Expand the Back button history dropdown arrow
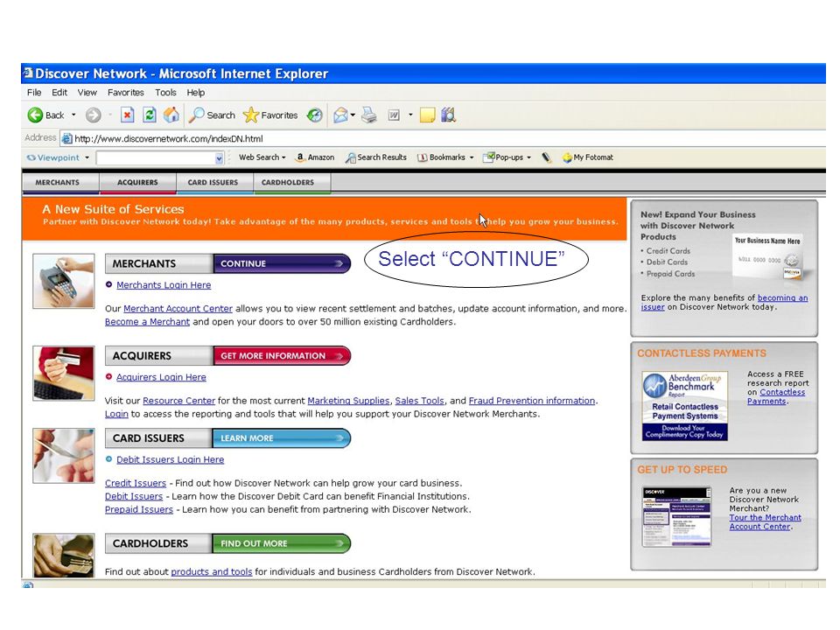The height and width of the screenshot is (630, 840). tap(73, 115)
